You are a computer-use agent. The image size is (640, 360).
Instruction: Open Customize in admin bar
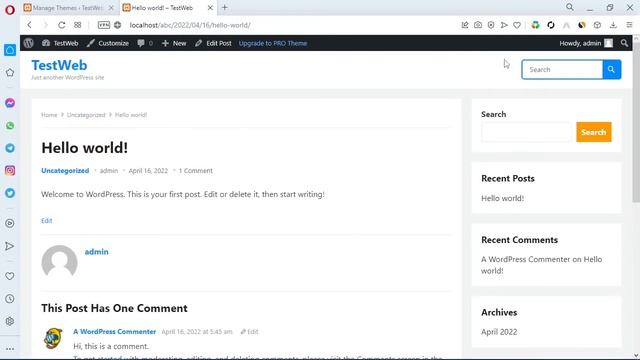(x=108, y=43)
